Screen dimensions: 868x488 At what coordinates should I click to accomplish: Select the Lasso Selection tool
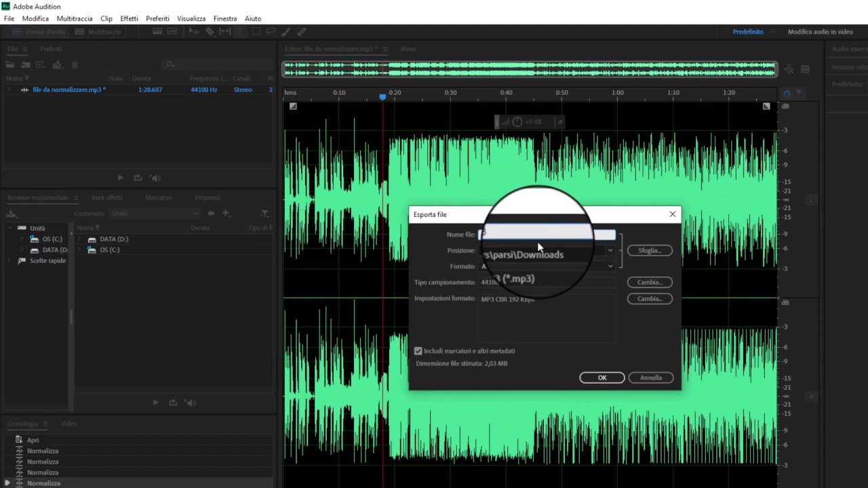(271, 32)
